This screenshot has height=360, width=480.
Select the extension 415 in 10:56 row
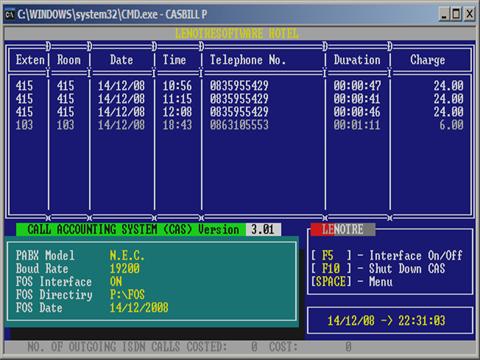(x=24, y=86)
